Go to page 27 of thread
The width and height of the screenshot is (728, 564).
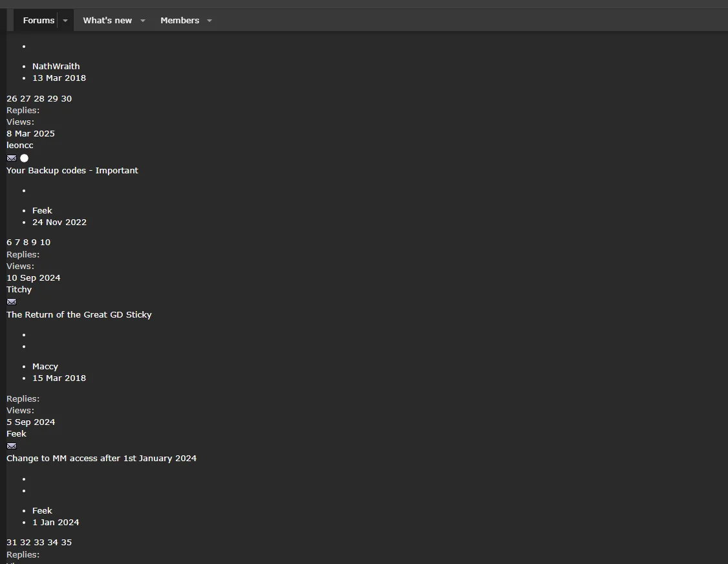[x=25, y=98]
